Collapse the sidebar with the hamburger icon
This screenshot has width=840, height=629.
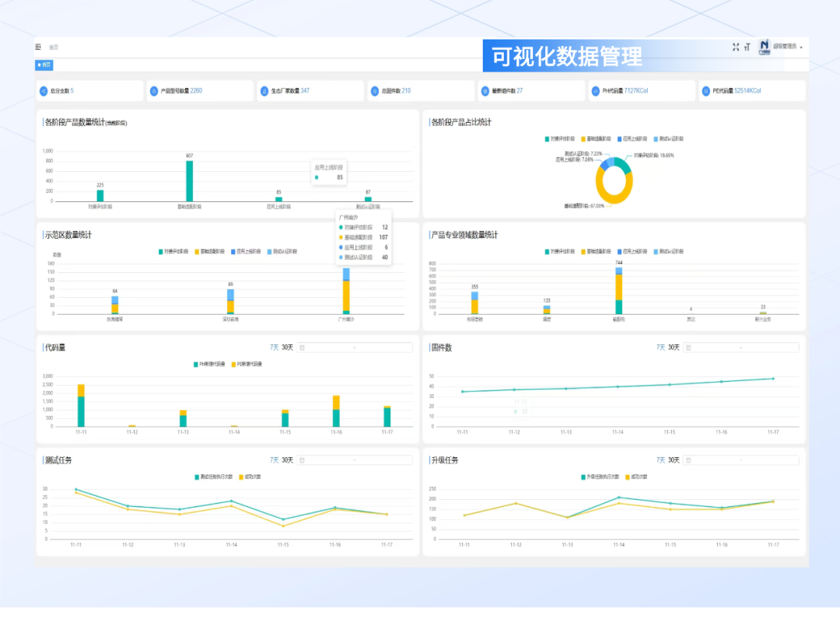click(38, 47)
